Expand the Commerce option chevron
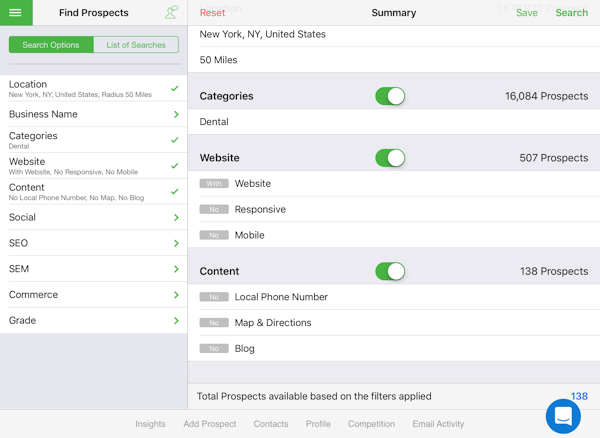The width and height of the screenshot is (600, 438). point(176,295)
